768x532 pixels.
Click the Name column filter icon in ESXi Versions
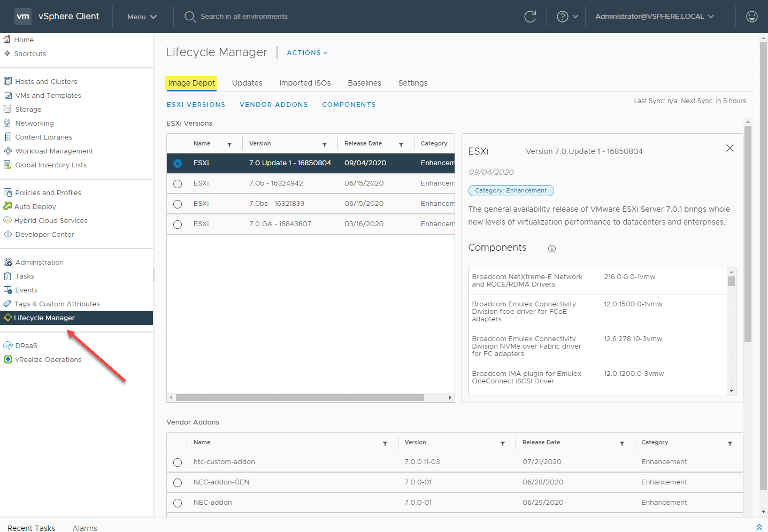point(229,144)
